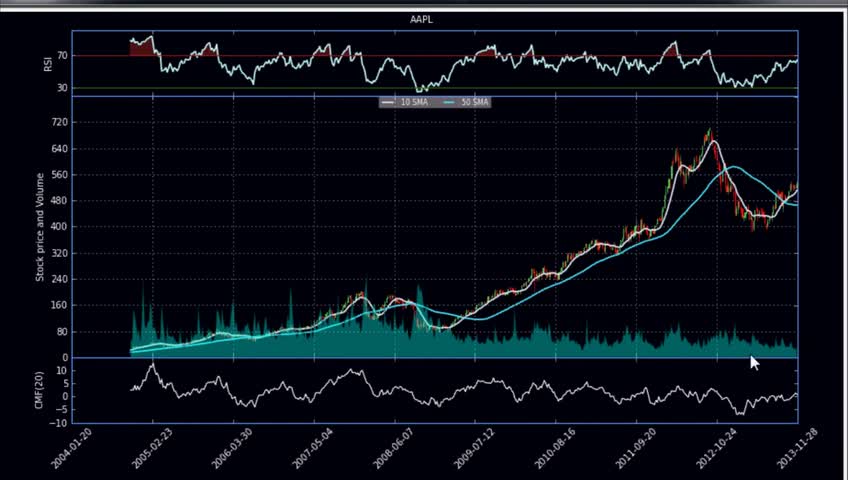Click the 2008-06-07 date label
Screen dimensions: 848x480
pos(394,448)
